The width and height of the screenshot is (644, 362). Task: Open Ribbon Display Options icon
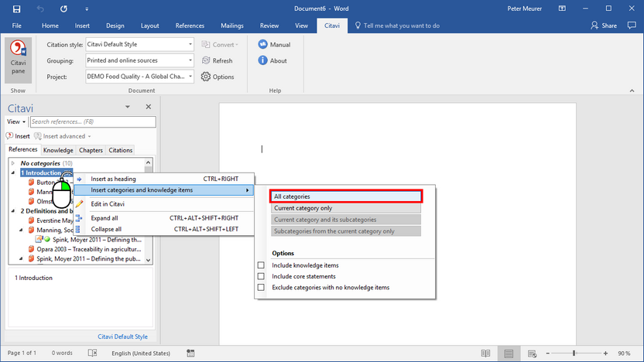coord(562,9)
